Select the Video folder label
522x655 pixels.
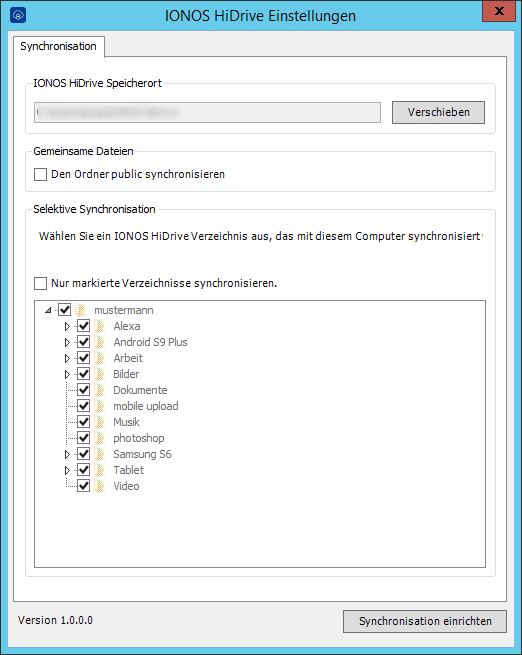(x=126, y=486)
